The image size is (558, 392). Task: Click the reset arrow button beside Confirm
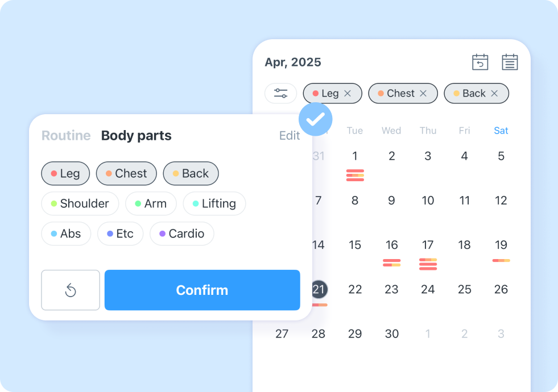pos(71,290)
